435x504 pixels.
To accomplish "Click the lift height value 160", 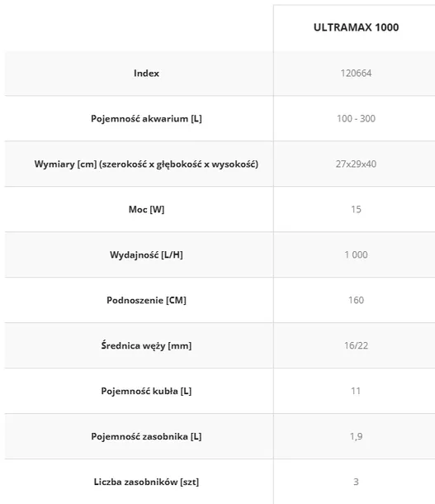I will coord(356,300).
